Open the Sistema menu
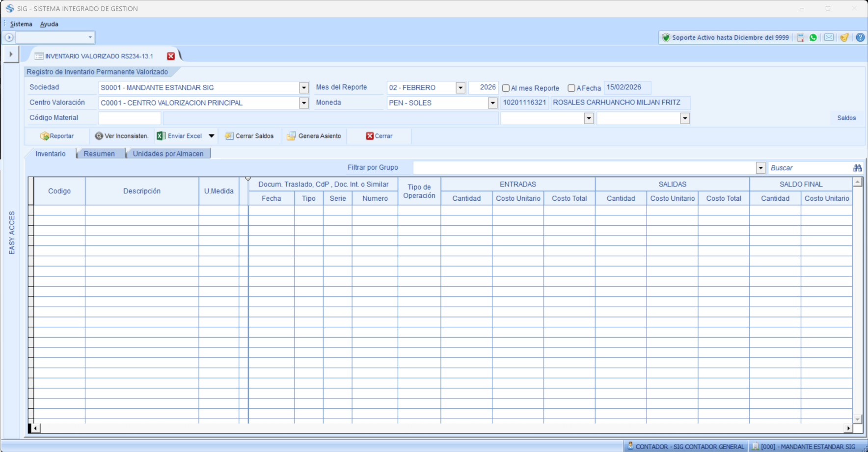Image resolution: width=868 pixels, height=452 pixels. pyautogui.click(x=21, y=24)
